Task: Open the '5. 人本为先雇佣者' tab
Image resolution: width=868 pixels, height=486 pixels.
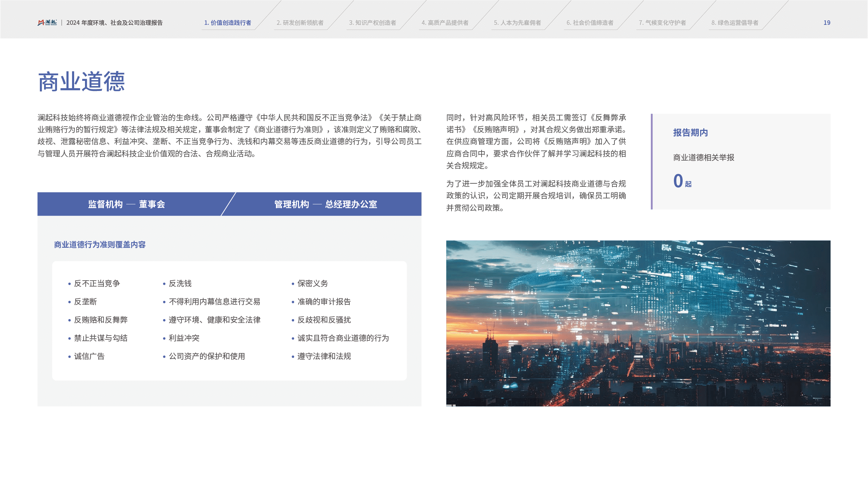Action: [517, 23]
